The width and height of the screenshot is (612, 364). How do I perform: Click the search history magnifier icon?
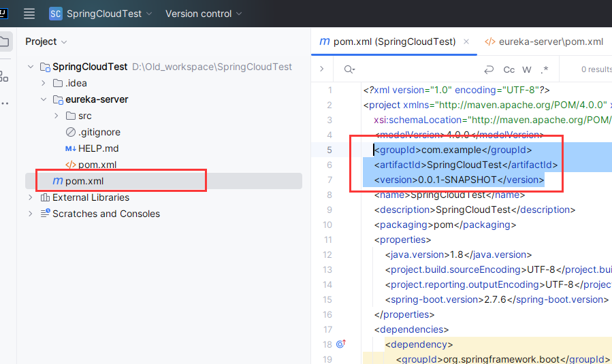[x=349, y=69]
